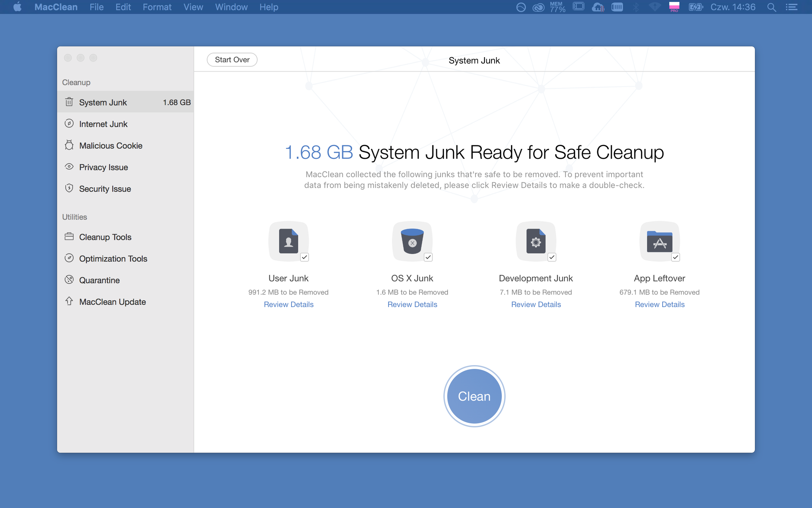
Task: Open Spotlight search in menu bar
Action: click(771, 7)
